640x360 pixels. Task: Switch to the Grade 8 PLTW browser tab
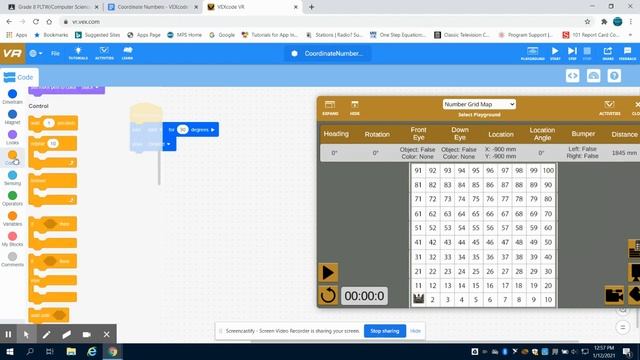click(53, 7)
